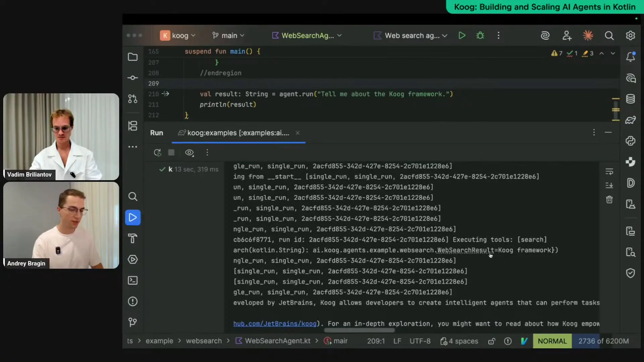Image resolution: width=644 pixels, height=362 pixels.
Task: Toggle scroll to end in run console
Action: (x=609, y=185)
